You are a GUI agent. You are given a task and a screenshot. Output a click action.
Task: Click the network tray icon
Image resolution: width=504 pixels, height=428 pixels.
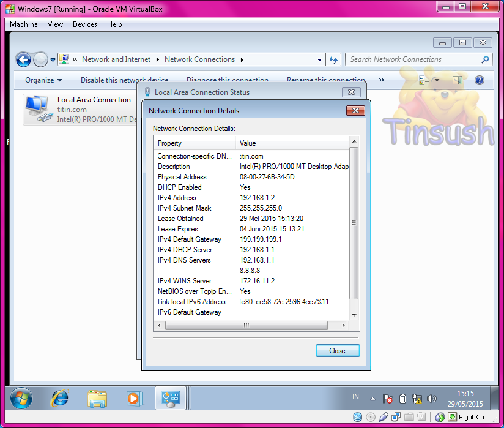[x=417, y=399]
